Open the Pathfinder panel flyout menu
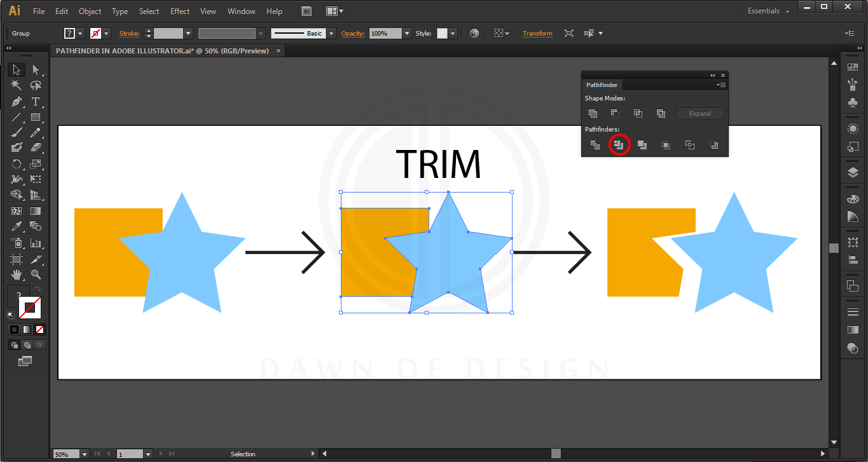This screenshot has height=462, width=868. pos(721,85)
